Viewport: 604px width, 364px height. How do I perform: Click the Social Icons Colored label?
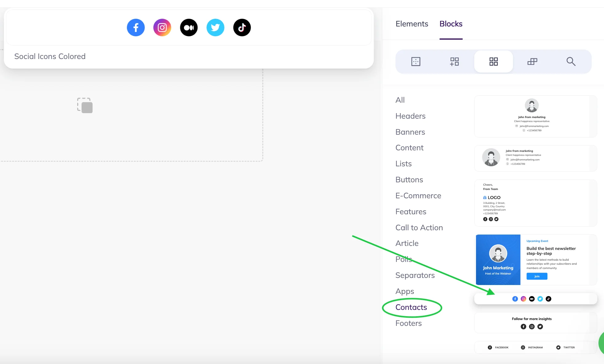50,56
